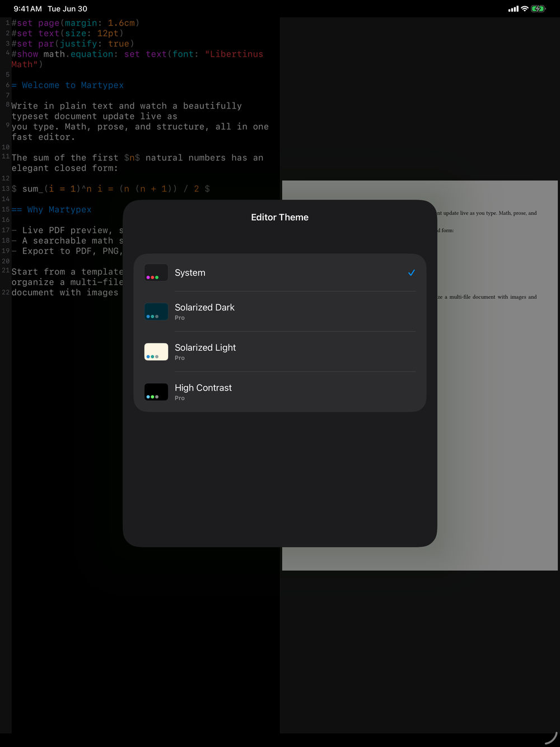Viewport: 560px width, 747px height.
Task: Click the 9:41 AM clock
Action: click(x=27, y=9)
